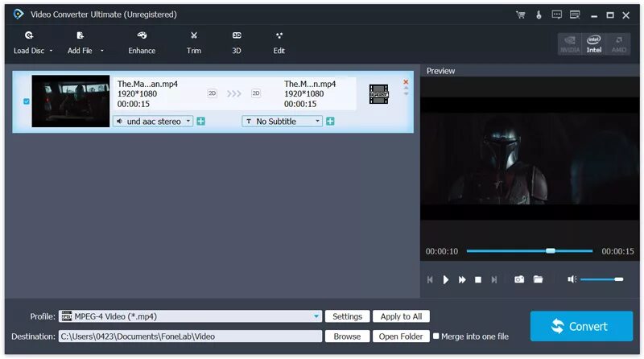The image size is (644, 359).
Task: Toggle NVIDIA hardware acceleration
Action: 570,44
